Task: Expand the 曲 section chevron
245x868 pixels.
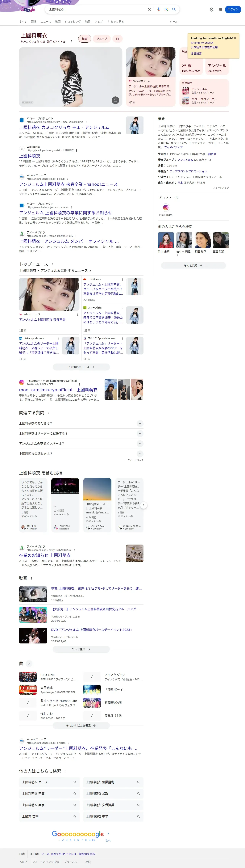Action: 29,664
